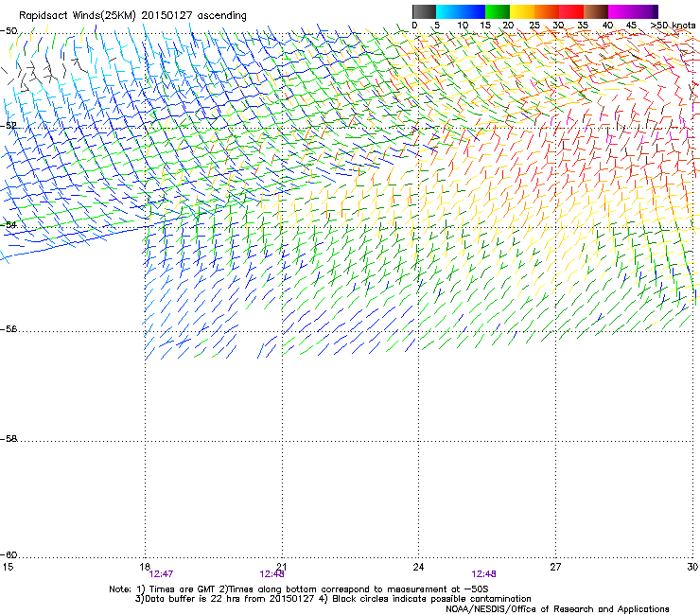Click the purple 12:48 time near longitude 21
Screen dimensions: 700x615
point(271,574)
